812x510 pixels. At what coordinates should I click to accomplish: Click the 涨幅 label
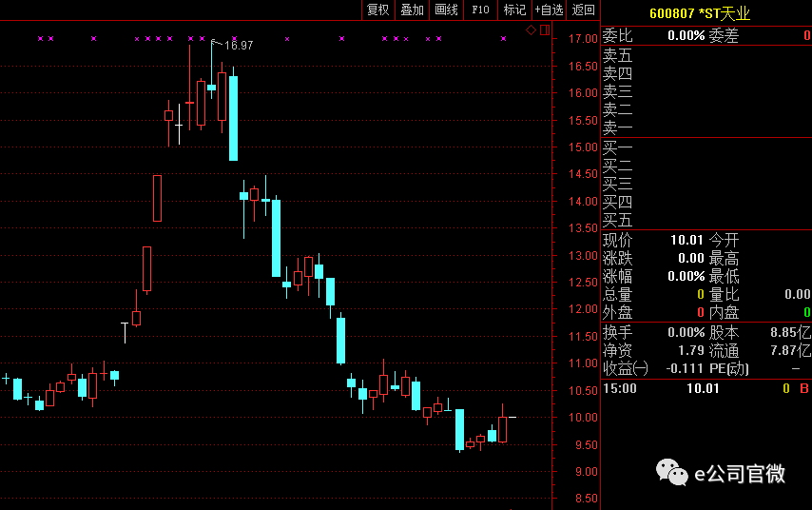pos(618,276)
